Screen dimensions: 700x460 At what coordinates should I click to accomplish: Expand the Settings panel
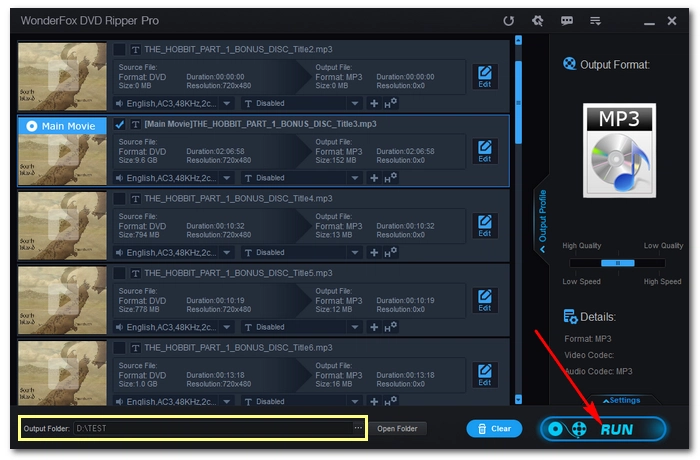click(621, 400)
